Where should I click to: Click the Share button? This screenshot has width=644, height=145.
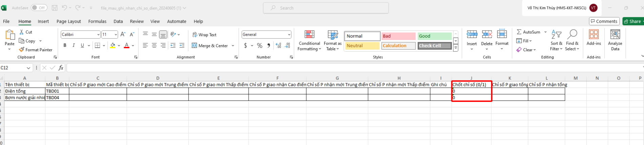point(632,21)
